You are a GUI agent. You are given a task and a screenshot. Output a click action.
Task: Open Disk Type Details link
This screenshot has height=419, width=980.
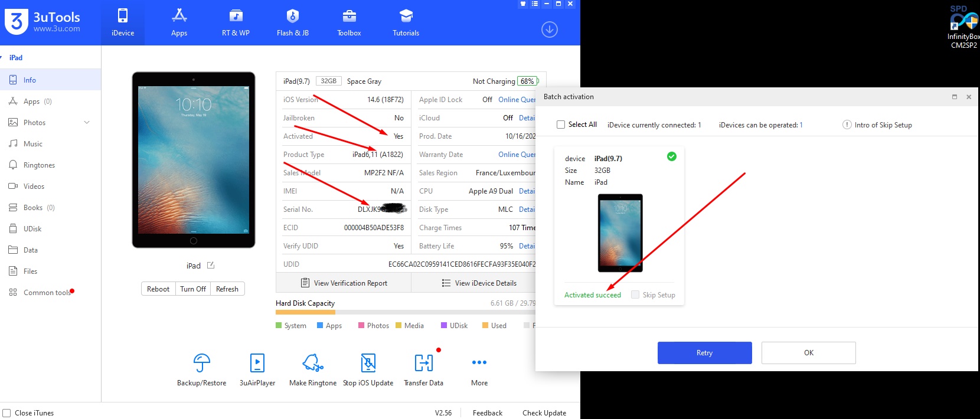(x=527, y=209)
